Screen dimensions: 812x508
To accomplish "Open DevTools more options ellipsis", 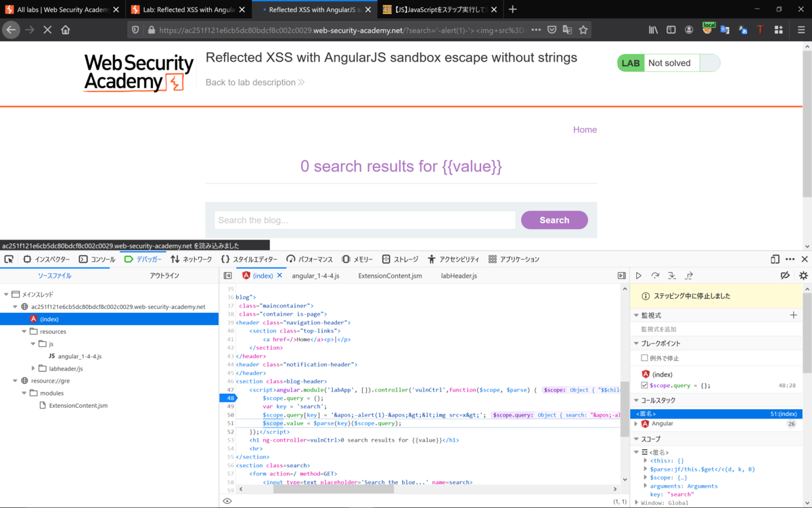I will [790, 259].
